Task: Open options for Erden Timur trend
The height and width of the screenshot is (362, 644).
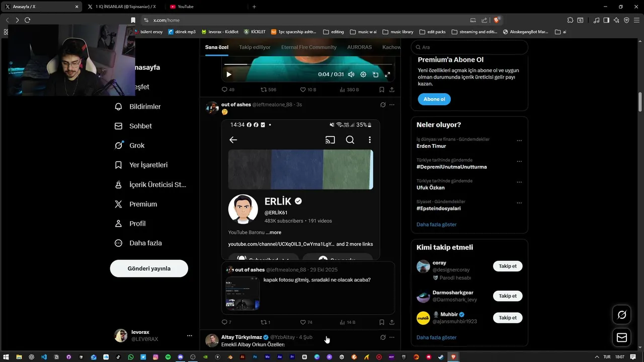Action: 519,141
